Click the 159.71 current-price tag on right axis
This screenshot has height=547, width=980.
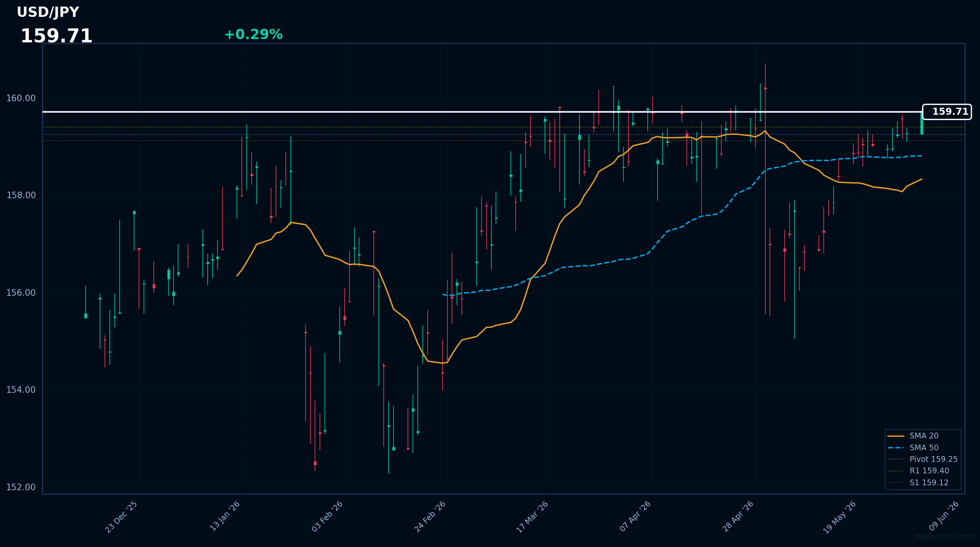(947, 112)
